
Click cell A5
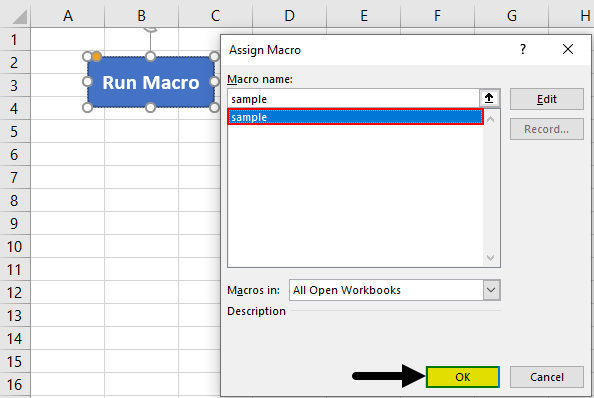coord(68,131)
